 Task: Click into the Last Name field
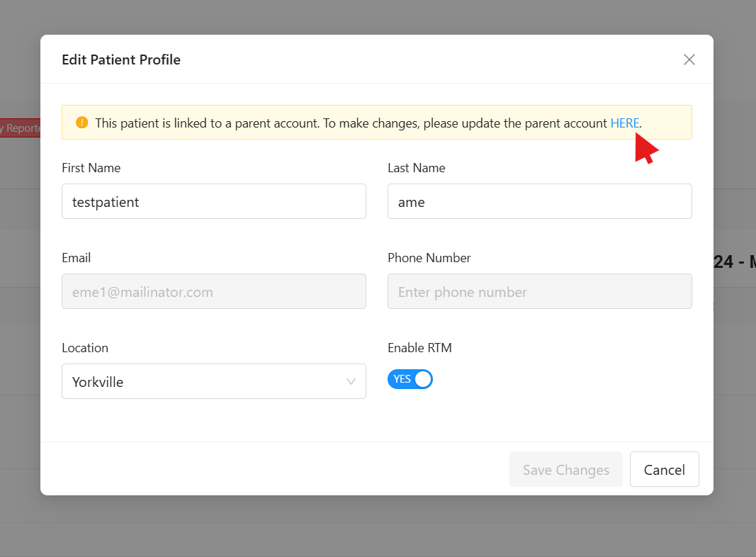click(539, 201)
